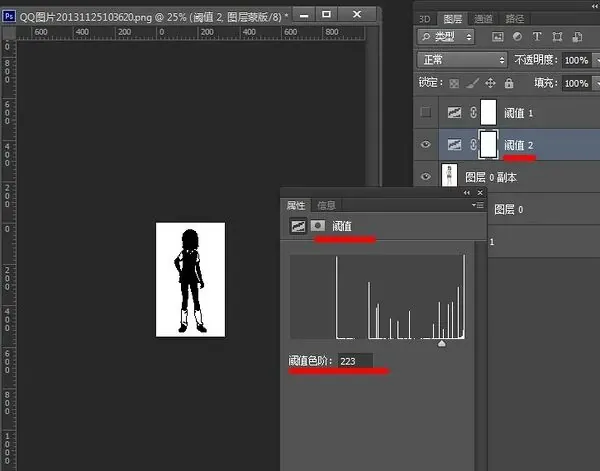Click the 阈值色阶 value field showing 223
The image size is (600, 471).
(x=355, y=361)
